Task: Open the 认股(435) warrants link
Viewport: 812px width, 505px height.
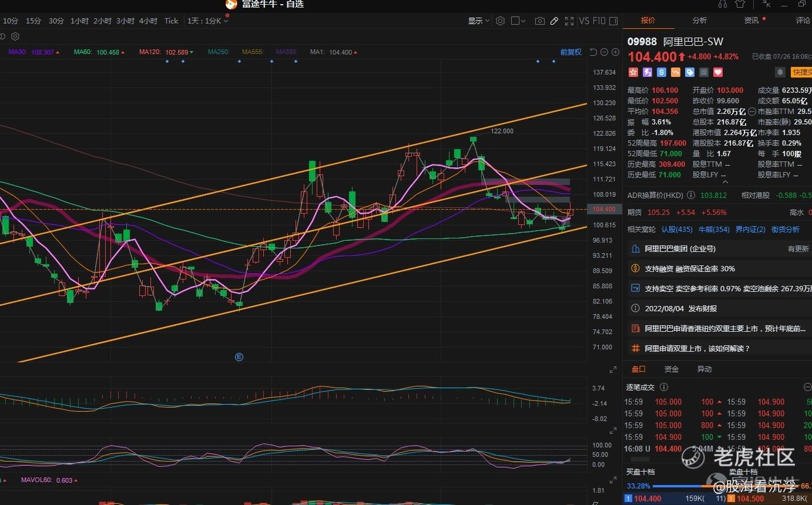Action: [x=677, y=230]
